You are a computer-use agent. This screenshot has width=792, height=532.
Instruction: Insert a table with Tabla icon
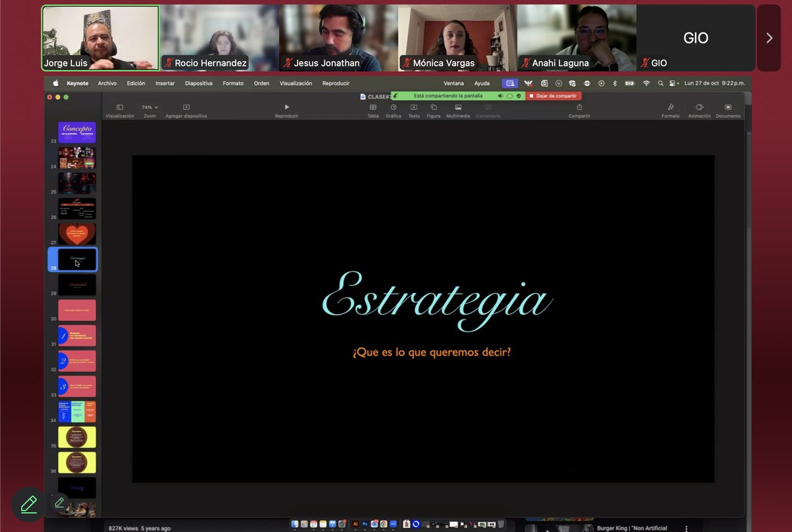tap(373, 107)
